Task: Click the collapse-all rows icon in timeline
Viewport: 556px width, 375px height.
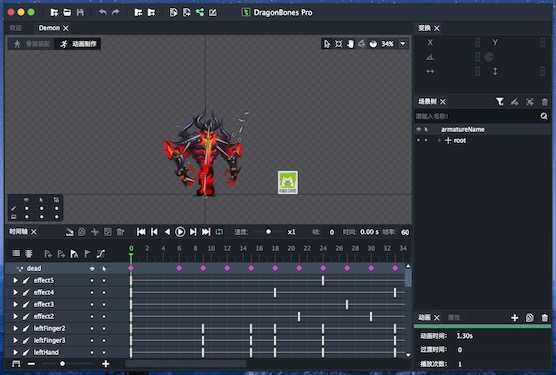Action: (x=16, y=253)
